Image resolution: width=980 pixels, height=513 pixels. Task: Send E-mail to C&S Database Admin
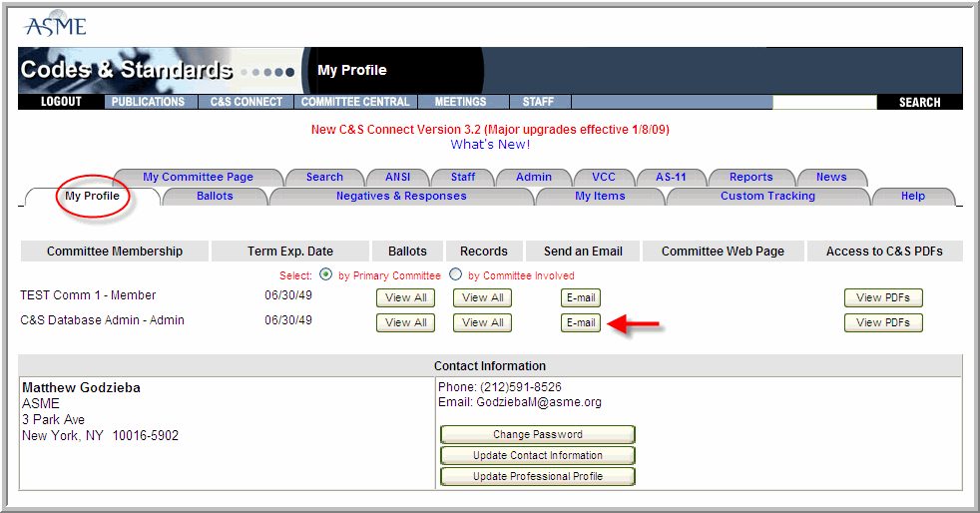point(581,323)
